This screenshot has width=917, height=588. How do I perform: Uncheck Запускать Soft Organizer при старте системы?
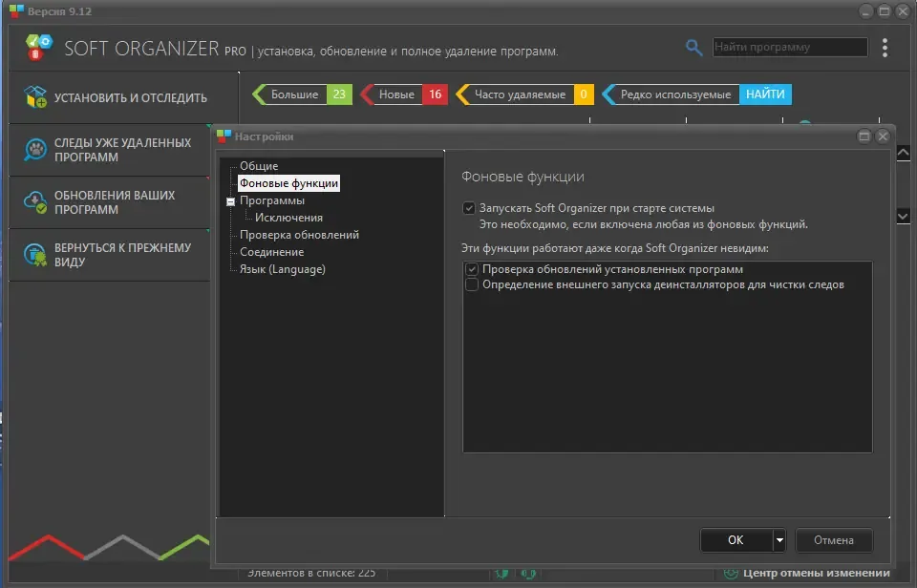tap(469, 208)
